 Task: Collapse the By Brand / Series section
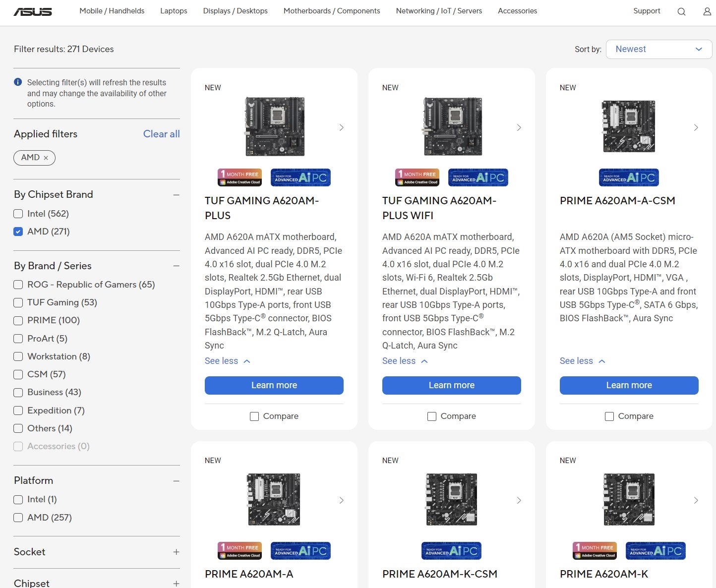[176, 266]
